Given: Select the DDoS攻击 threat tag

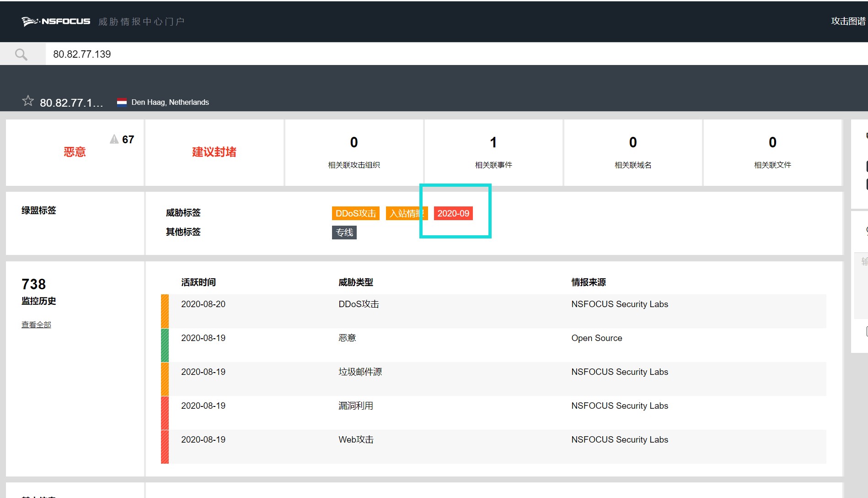Looking at the screenshot, I should (x=355, y=214).
